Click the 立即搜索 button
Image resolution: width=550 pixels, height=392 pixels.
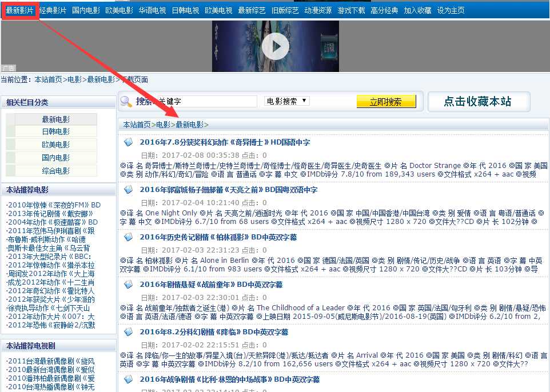pos(386,102)
